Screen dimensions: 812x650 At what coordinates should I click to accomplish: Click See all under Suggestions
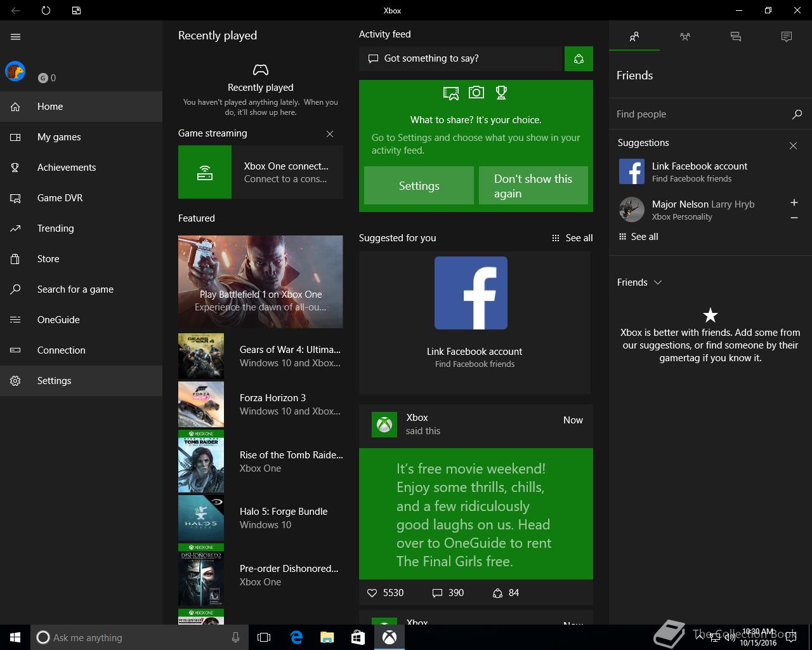tap(638, 237)
